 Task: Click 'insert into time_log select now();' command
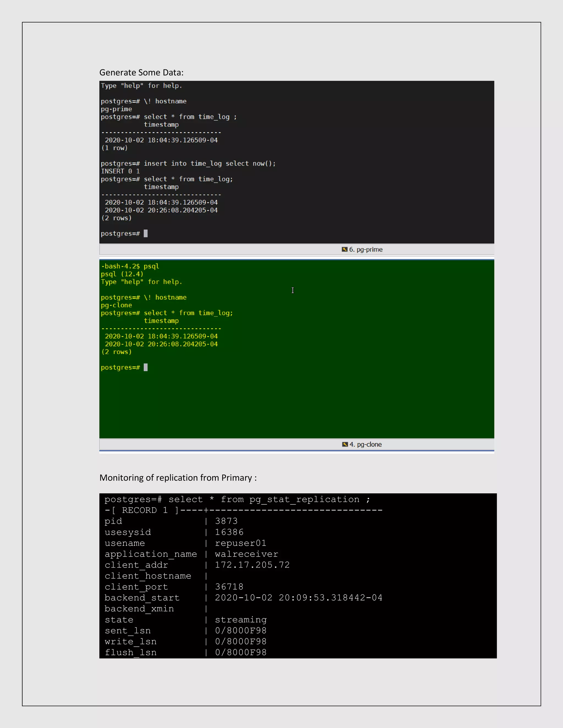pyautogui.click(x=210, y=163)
